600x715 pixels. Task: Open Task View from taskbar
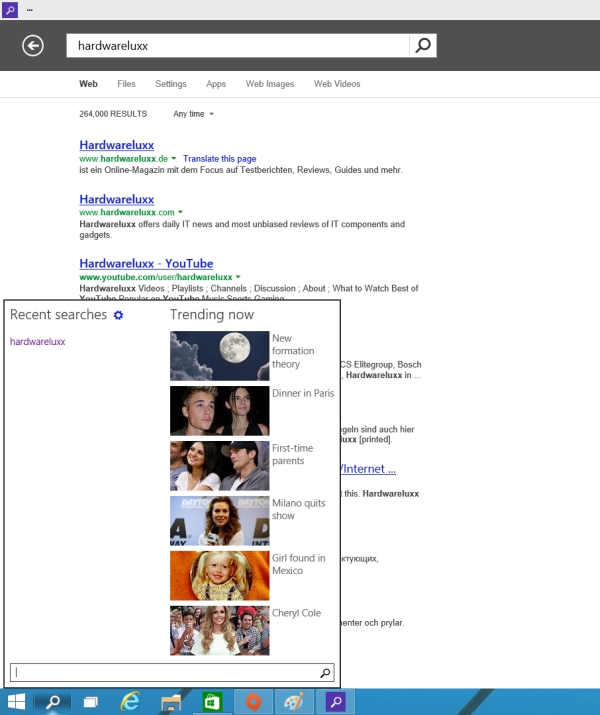(x=90, y=702)
